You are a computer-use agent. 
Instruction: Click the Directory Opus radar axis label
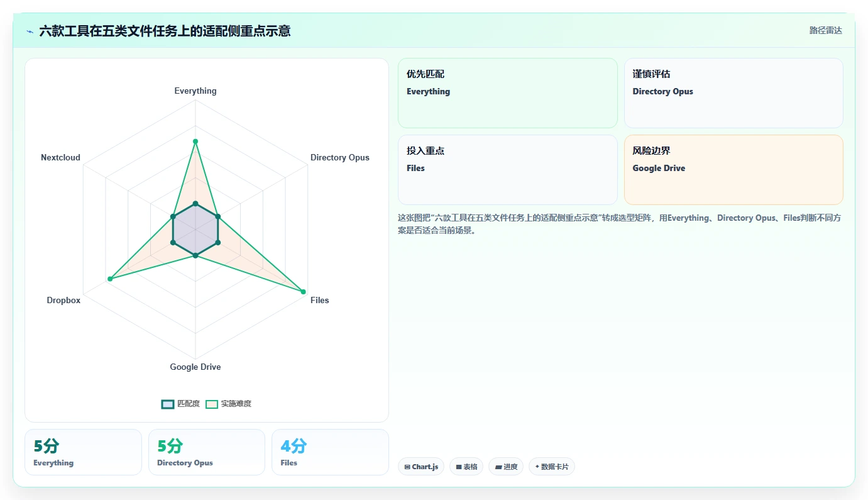click(340, 157)
